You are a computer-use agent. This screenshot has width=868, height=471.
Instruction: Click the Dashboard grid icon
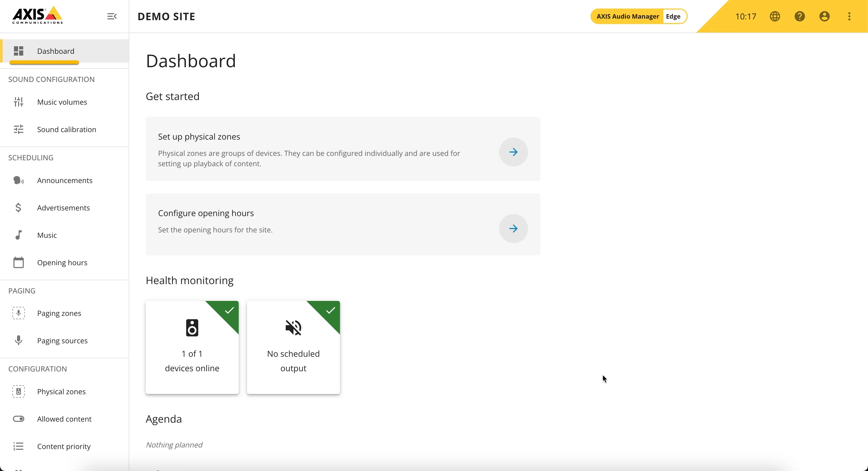pos(19,51)
